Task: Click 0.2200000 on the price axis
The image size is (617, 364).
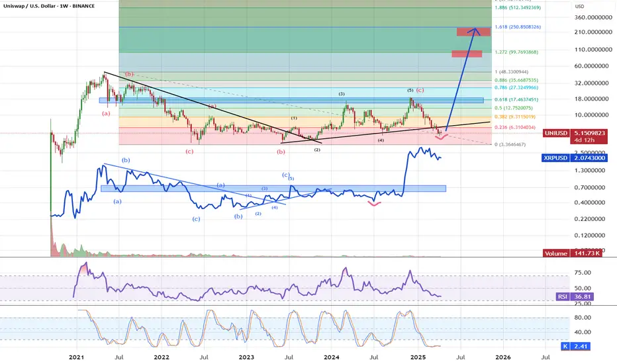Action: coord(590,219)
